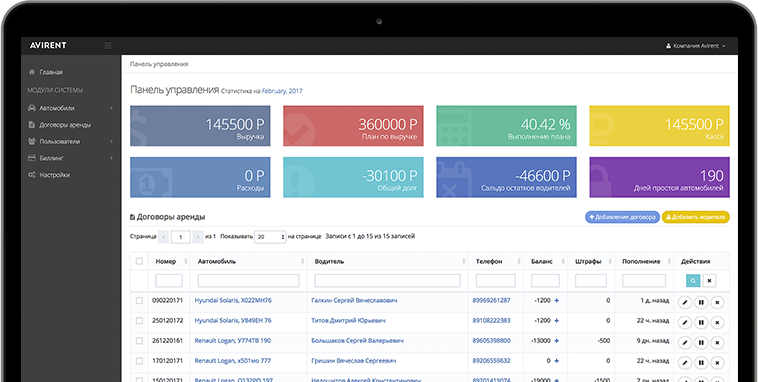Viewport: 758px width, 382px height.
Task: Open the rows-per-page dropdown showing 20
Action: [270, 237]
